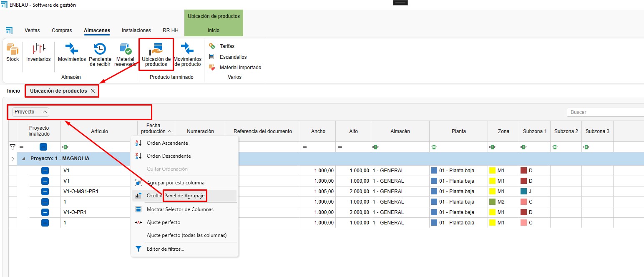Collapse the Proyecto: 1 - MAGNOLIA group
Image resolution: width=644 pixels, height=277 pixels.
coord(23,159)
